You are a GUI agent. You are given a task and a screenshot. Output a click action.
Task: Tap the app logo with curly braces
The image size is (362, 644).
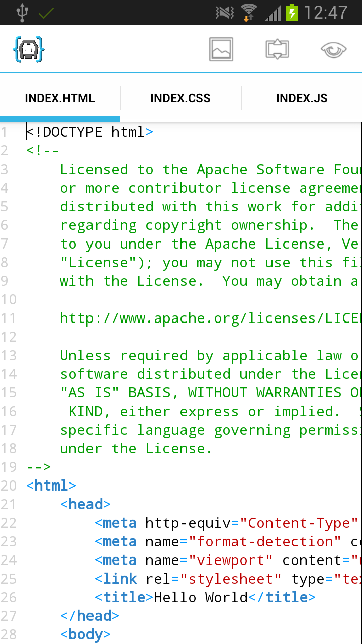29,49
